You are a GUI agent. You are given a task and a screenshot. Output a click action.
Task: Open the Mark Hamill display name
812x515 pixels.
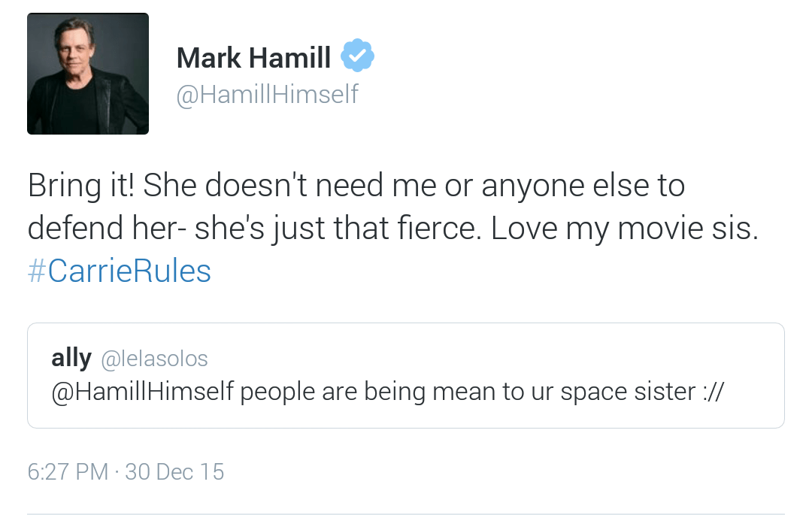tap(253, 58)
